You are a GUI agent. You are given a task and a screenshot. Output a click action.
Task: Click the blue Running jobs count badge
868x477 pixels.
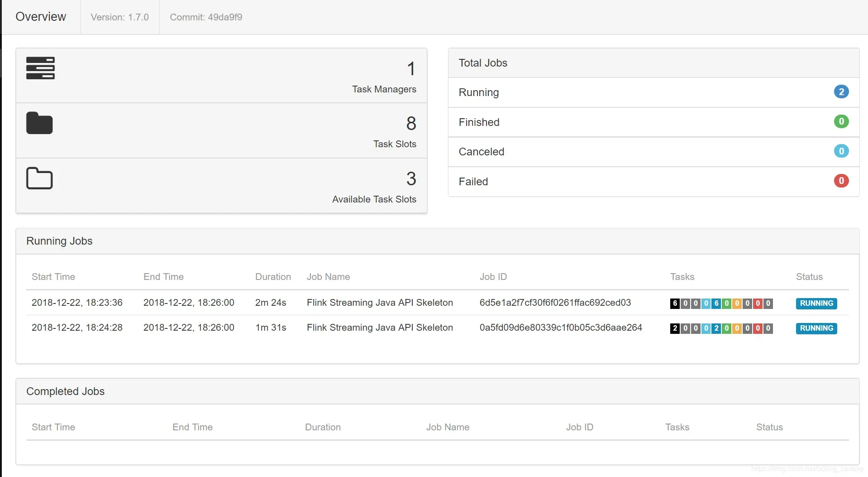841,92
